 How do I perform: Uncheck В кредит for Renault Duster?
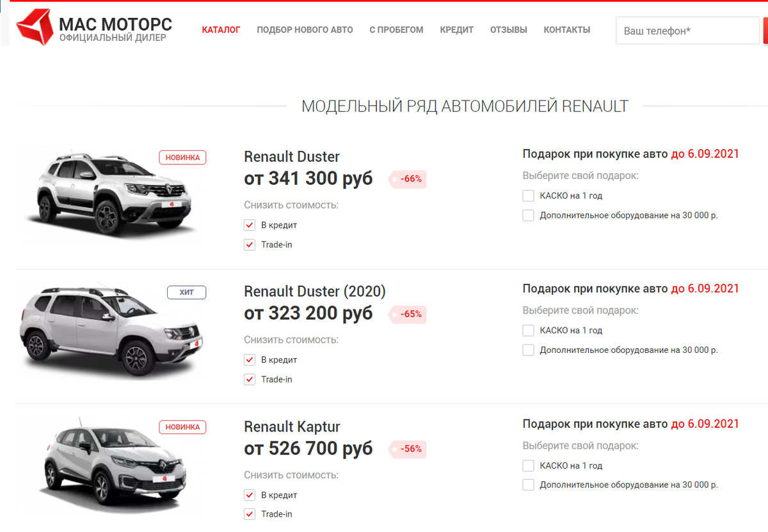250,225
